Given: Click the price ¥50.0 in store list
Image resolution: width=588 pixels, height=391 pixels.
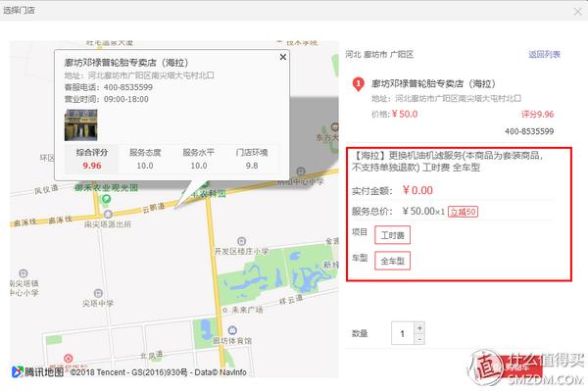Looking at the screenshot, I should 404,115.
